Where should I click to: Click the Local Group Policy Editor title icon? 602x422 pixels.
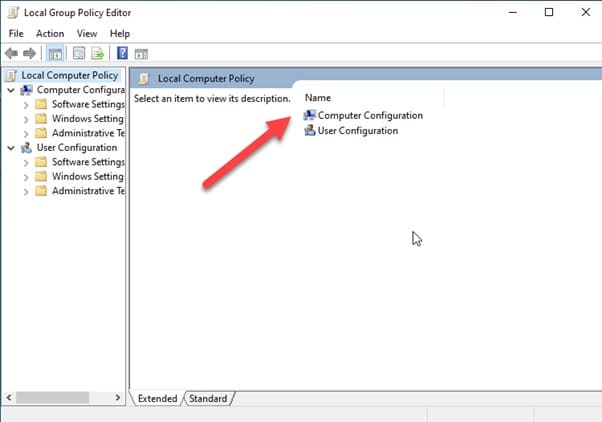coord(13,13)
